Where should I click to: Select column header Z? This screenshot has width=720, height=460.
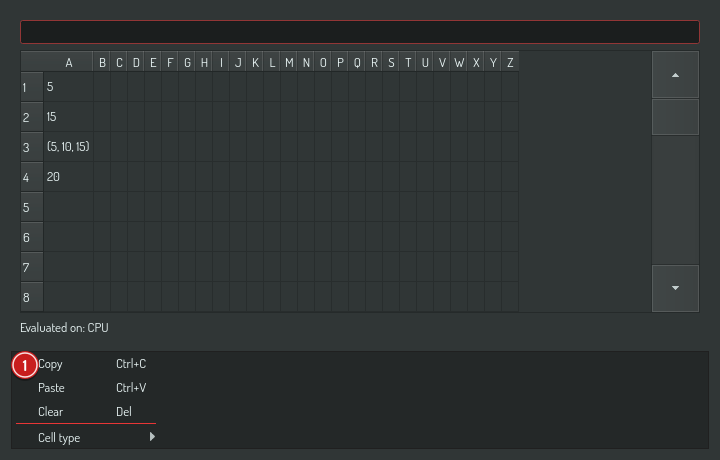coord(510,62)
